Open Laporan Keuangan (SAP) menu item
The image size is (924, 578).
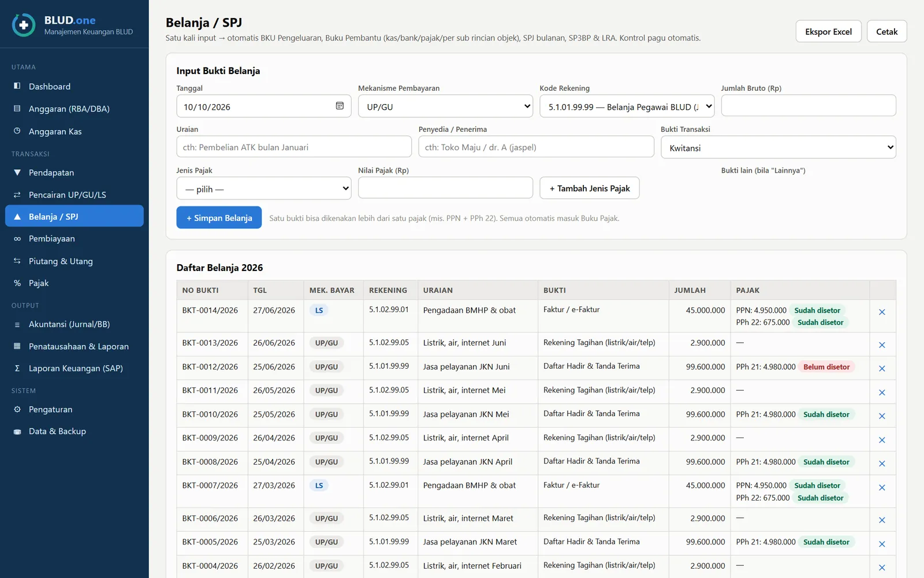74,368
